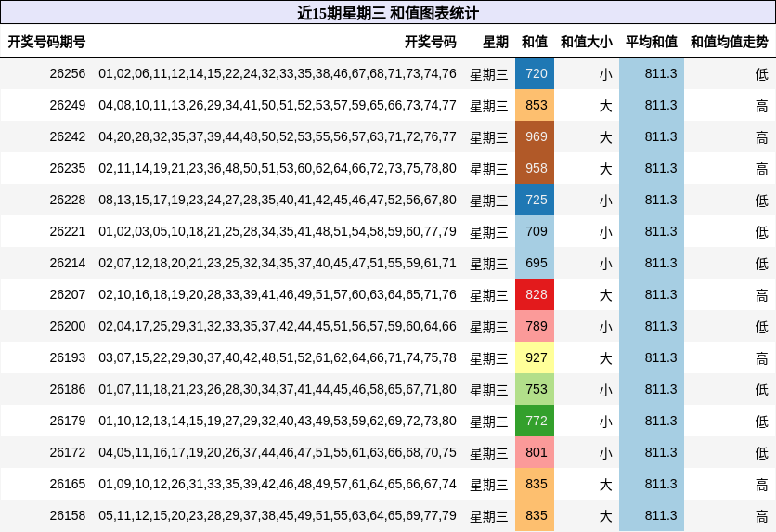Click the drawn numbers starting 01,10,12,13 of issue 26179

coord(278,421)
